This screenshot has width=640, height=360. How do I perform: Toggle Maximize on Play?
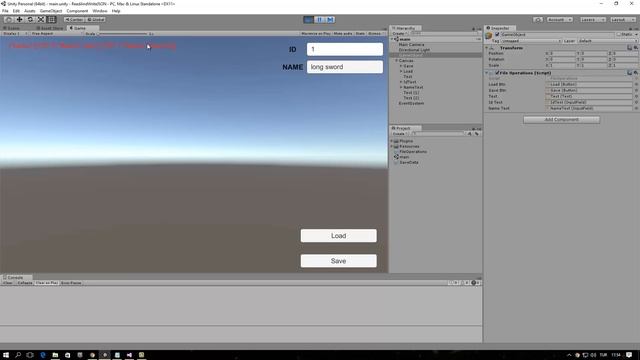pos(316,33)
